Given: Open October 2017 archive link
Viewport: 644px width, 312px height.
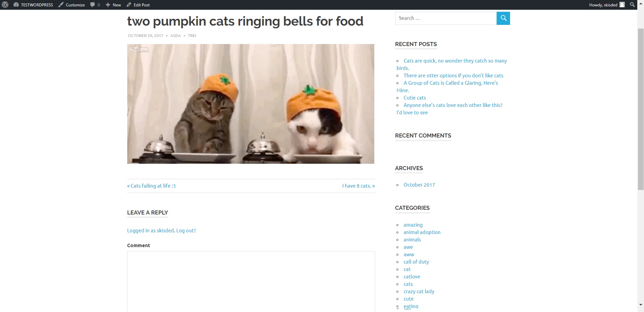Looking at the screenshot, I should coord(419,185).
